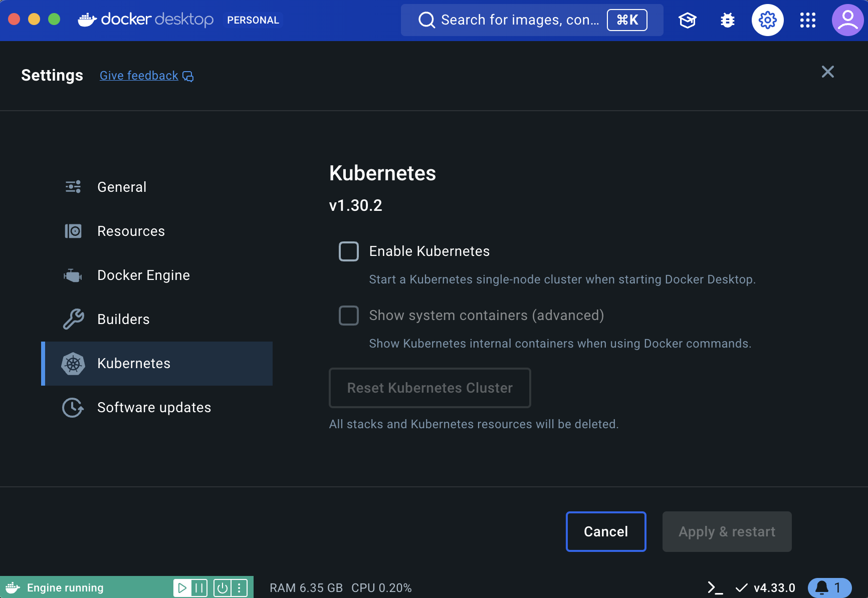Click the Docker whale logo in header

[88, 20]
